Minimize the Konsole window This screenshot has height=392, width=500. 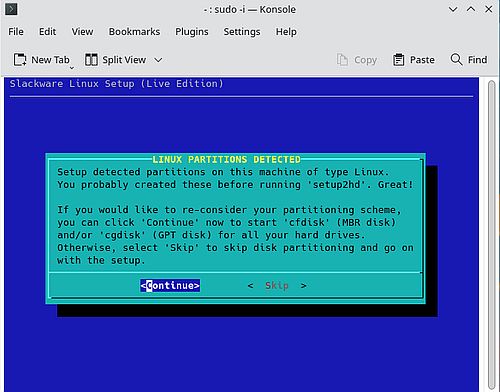pos(453,9)
